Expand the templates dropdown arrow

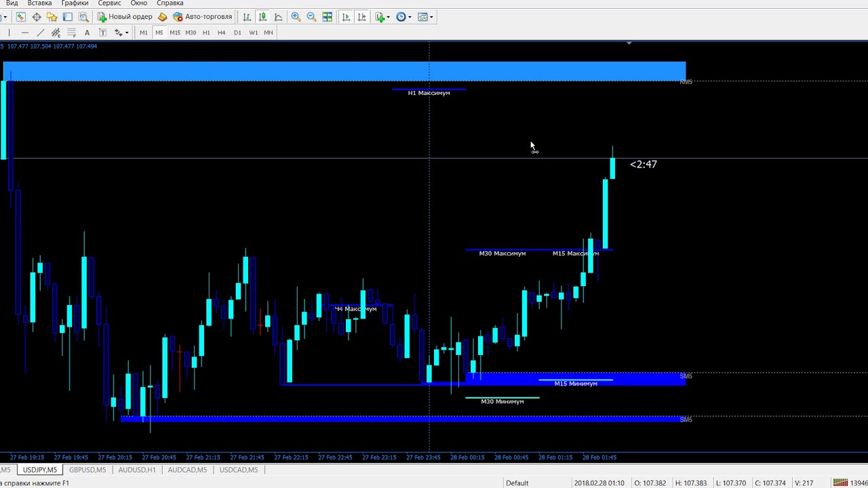pyautogui.click(x=431, y=17)
